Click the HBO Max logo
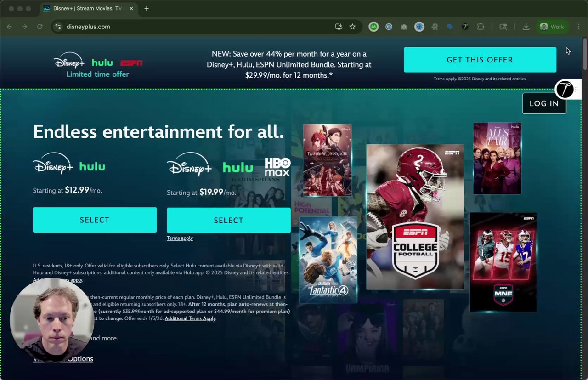588x380 pixels. pos(277,167)
